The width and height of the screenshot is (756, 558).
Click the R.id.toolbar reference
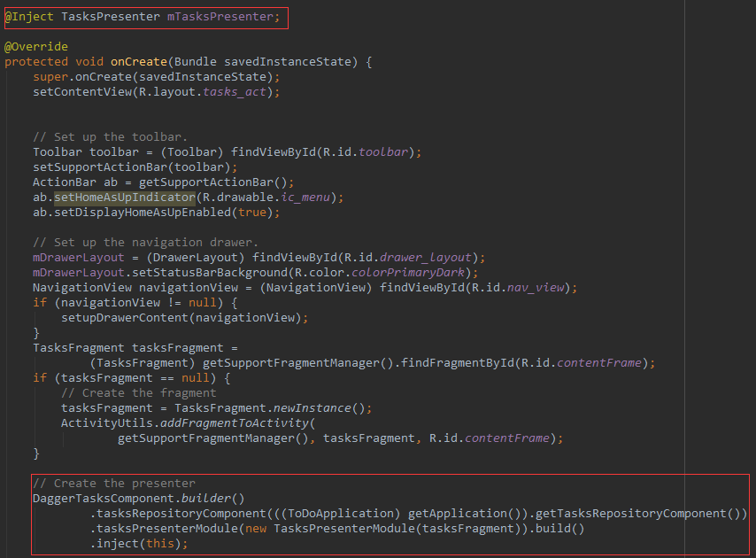point(366,152)
